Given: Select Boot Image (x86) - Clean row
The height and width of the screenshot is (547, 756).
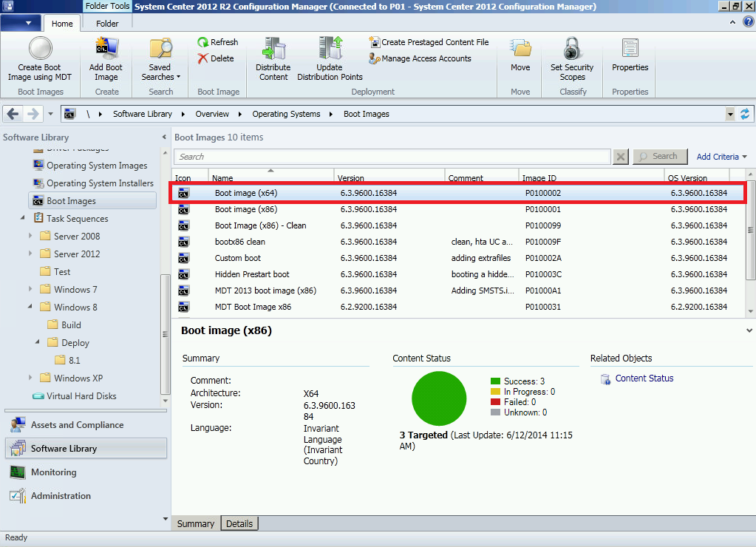Looking at the screenshot, I should [x=458, y=225].
